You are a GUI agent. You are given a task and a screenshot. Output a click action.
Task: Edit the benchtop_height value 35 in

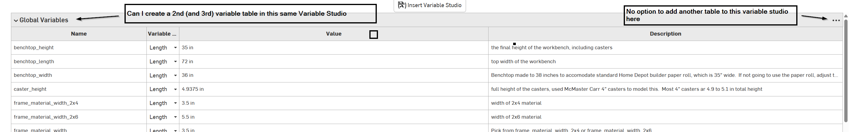tap(188, 48)
